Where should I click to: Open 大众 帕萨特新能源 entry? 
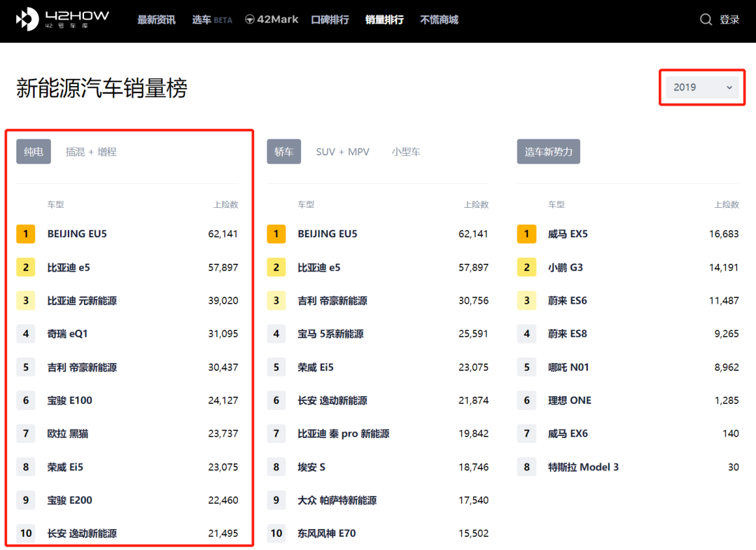coord(337,500)
